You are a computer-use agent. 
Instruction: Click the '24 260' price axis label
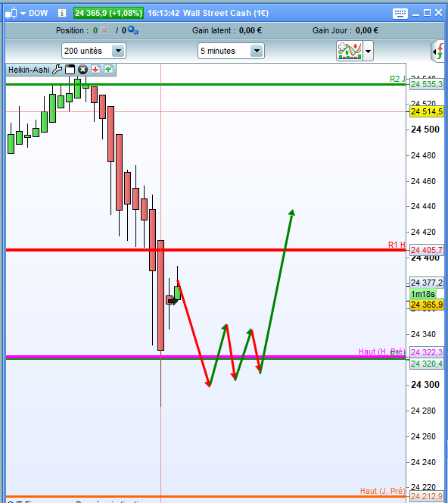[x=423, y=436]
